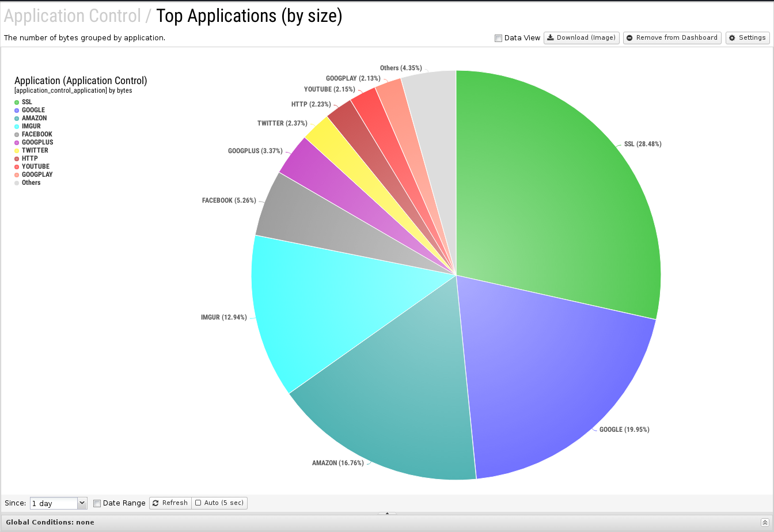Click the HTTP legend entry
This screenshot has width=774, height=532.
[x=26, y=158]
